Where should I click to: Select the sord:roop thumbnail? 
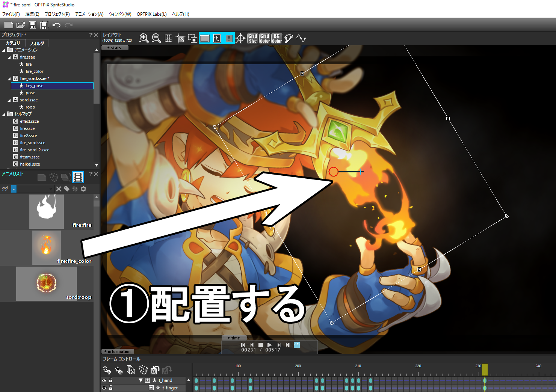(x=47, y=284)
